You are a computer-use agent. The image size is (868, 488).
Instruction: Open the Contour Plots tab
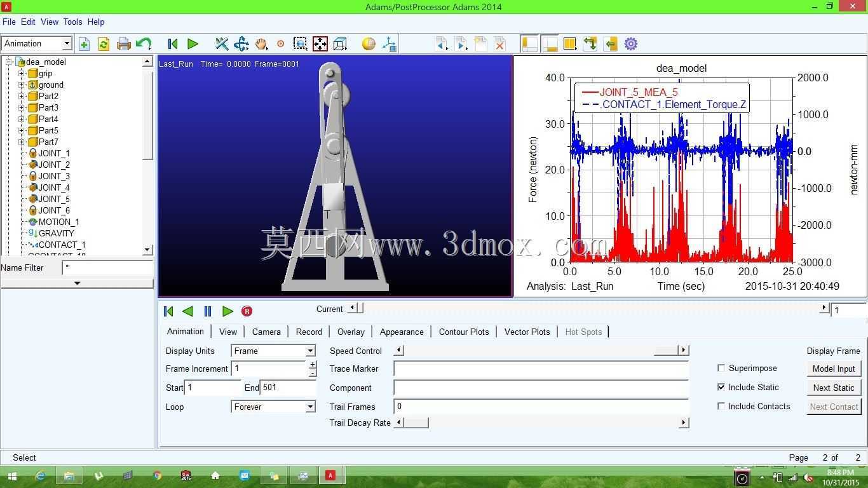(x=464, y=332)
